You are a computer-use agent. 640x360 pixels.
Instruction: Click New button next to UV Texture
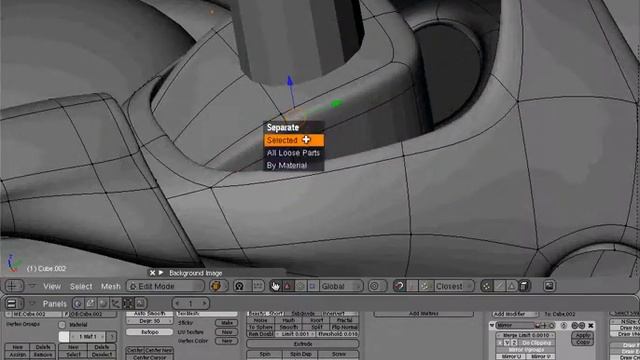point(227,332)
